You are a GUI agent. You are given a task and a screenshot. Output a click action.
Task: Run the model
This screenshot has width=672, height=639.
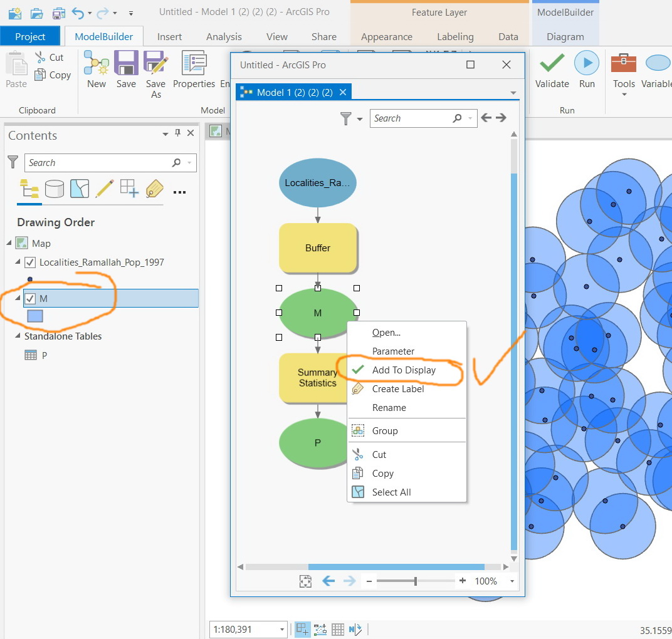pyautogui.click(x=587, y=70)
